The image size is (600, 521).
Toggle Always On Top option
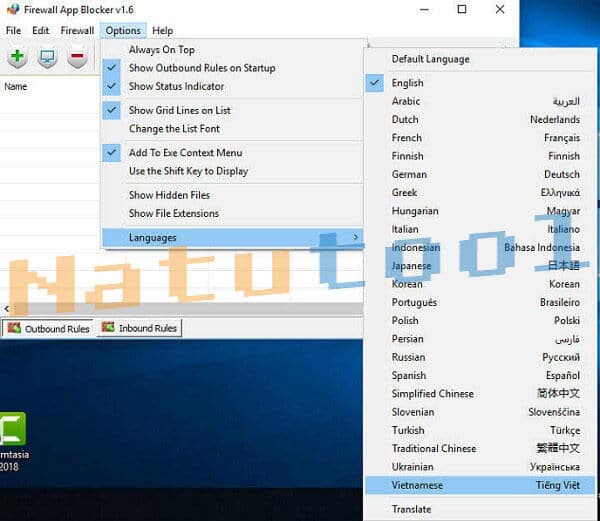click(161, 50)
